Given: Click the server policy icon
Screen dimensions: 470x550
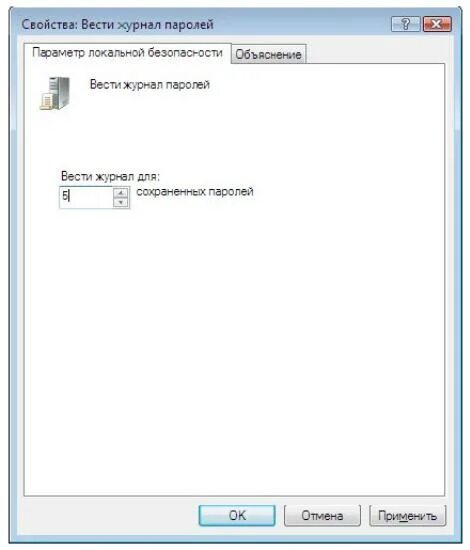Looking at the screenshot, I should click(x=55, y=93).
